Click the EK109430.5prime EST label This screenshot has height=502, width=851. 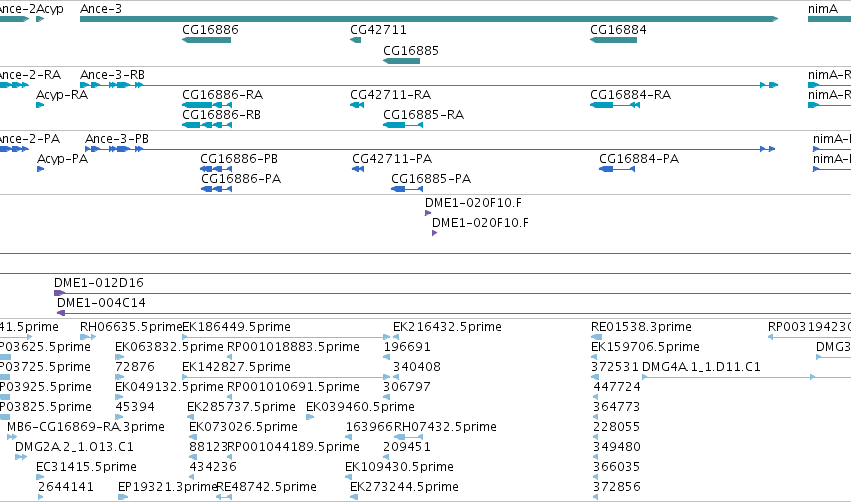coord(399,467)
